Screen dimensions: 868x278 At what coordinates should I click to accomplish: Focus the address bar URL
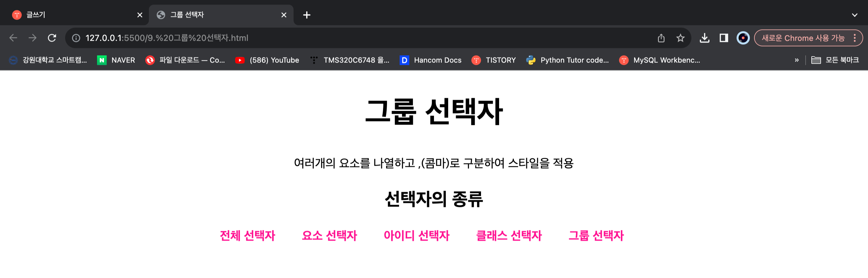(167, 38)
